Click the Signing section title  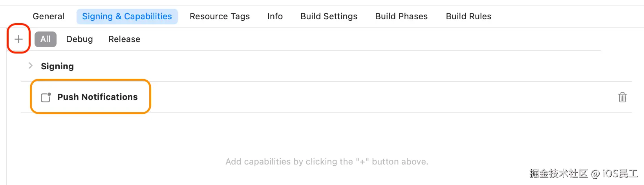57,66
